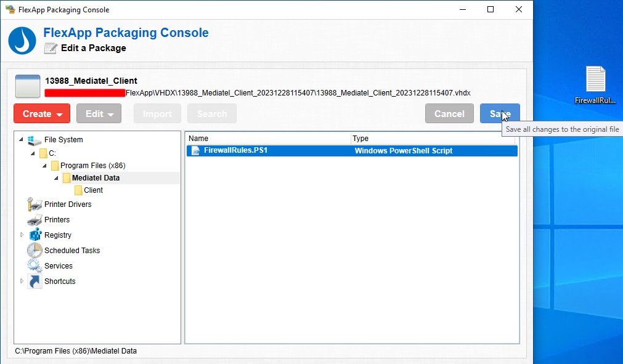Select the Shortcuts arrow icon
The width and height of the screenshot is (623, 364).
pos(35,281)
